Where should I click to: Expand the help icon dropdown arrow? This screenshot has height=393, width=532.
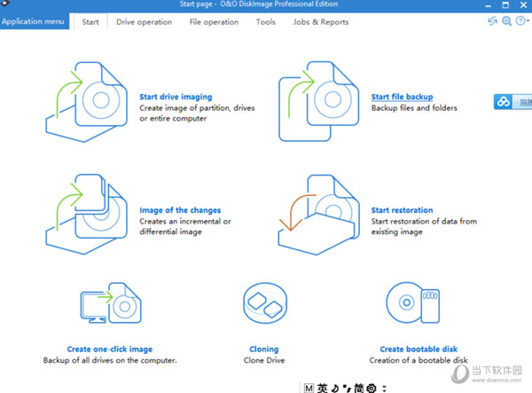pyautogui.click(x=528, y=21)
